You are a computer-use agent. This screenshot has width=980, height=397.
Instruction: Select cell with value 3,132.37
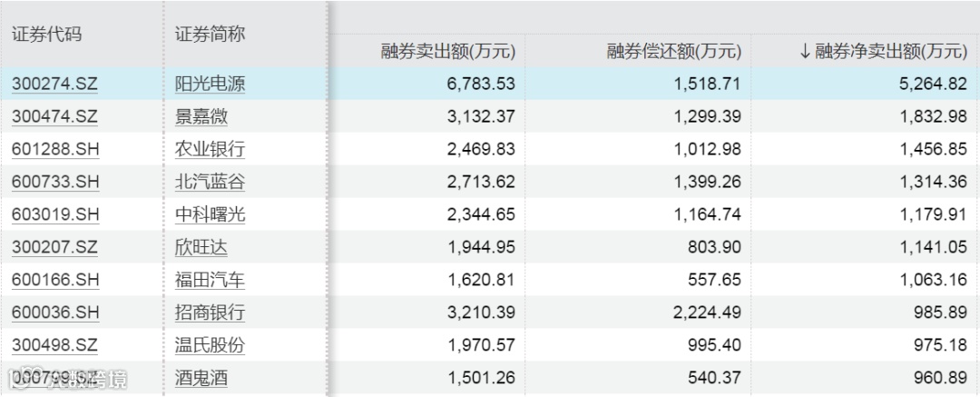coord(480,117)
